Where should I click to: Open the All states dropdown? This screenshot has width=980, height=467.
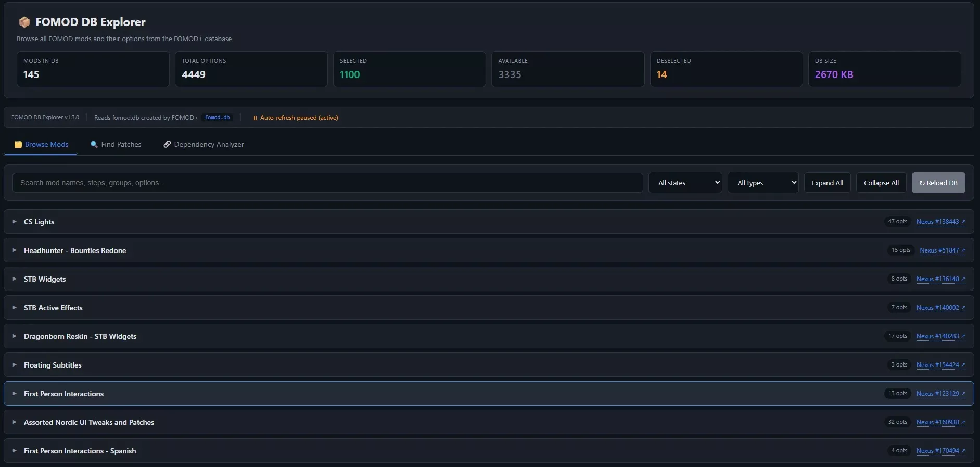tap(685, 183)
